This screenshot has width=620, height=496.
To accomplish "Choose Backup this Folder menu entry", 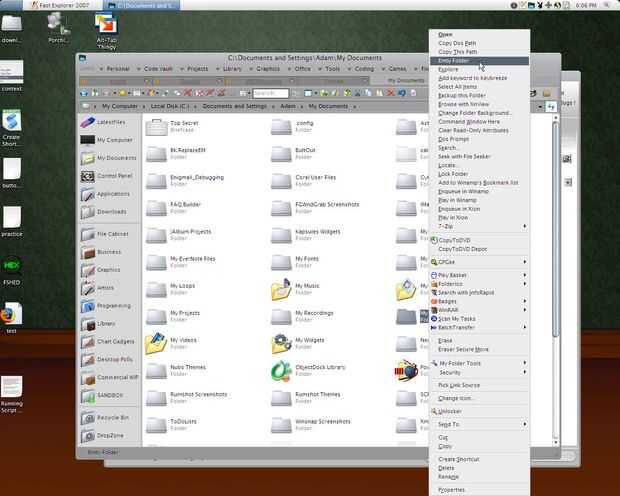I will (x=479, y=95).
